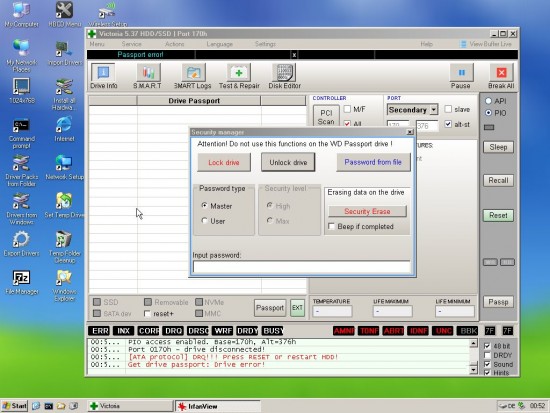Select the API radio button

pos(488,101)
